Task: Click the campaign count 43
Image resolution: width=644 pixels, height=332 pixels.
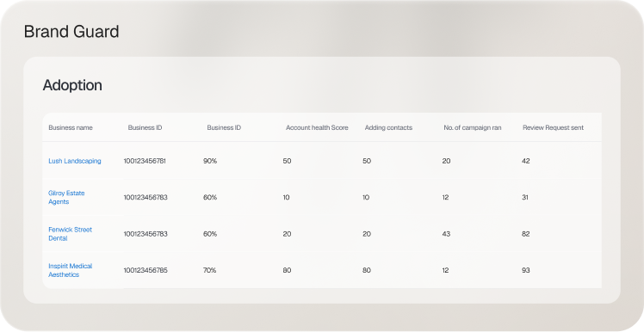Action: [x=447, y=234]
